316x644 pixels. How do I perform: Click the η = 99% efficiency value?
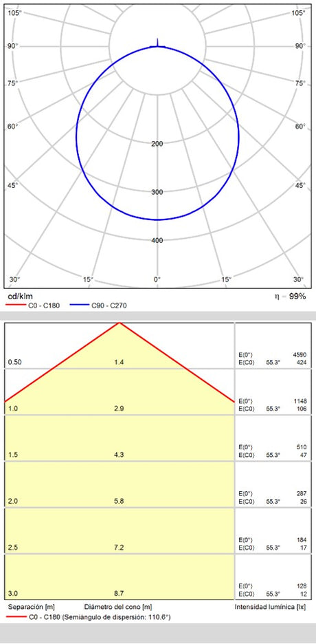290,297
